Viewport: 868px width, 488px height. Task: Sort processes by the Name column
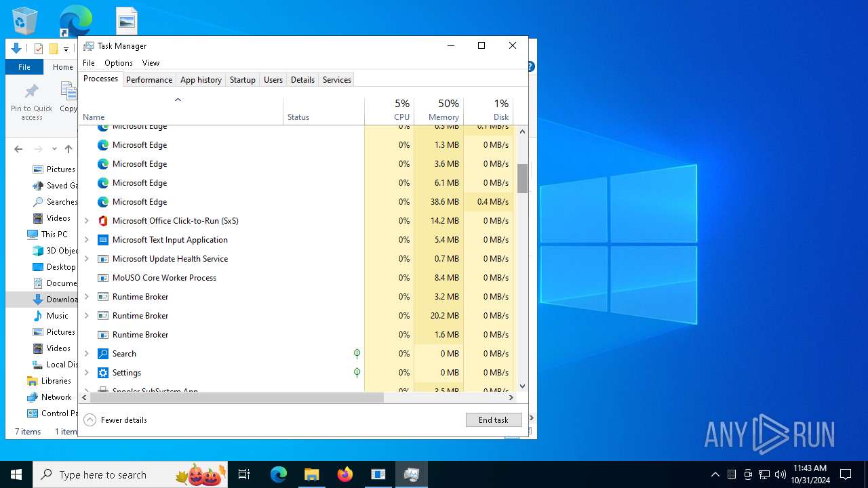pos(180,111)
